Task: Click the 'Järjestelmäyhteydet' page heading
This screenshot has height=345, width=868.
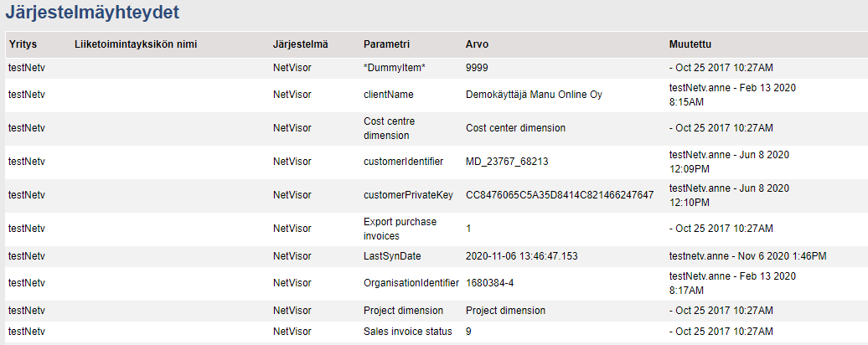Action: 91,13
